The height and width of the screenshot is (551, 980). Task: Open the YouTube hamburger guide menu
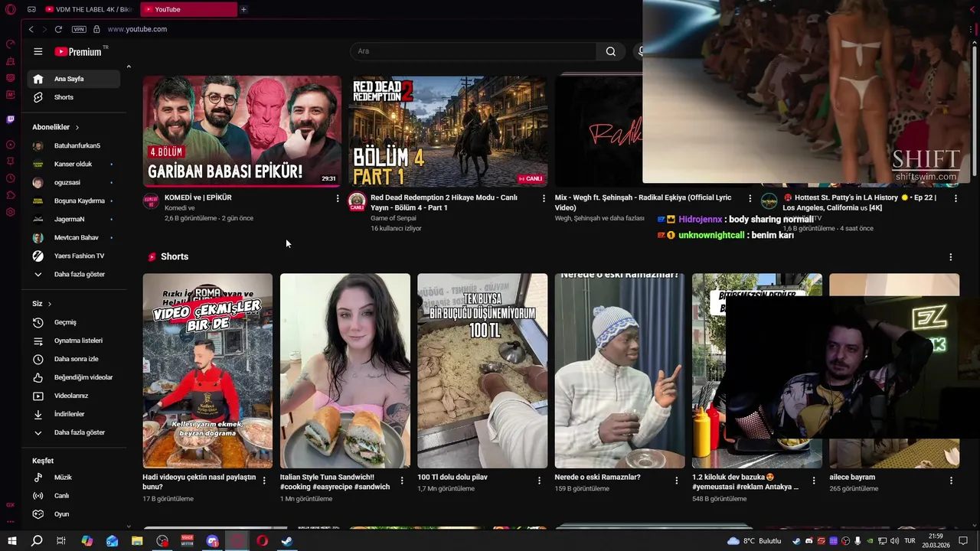click(x=38, y=51)
